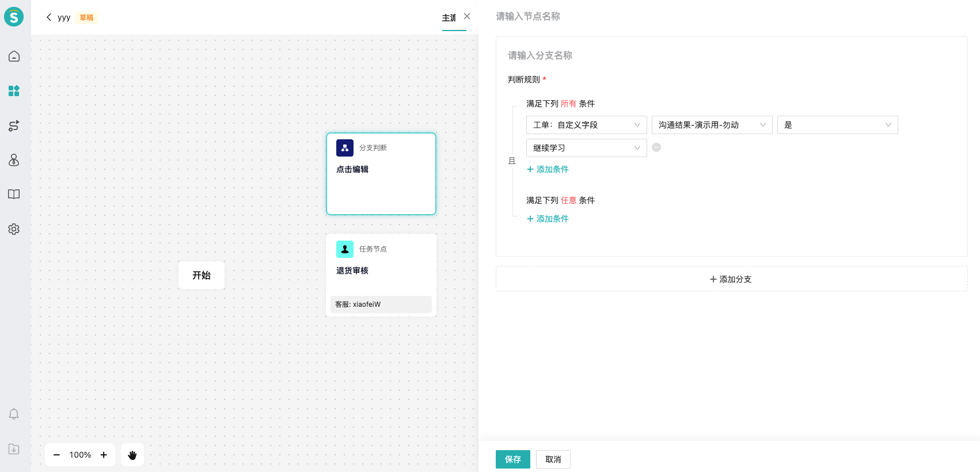Open the 是 operator dropdown
980x472 pixels.
coord(837,125)
